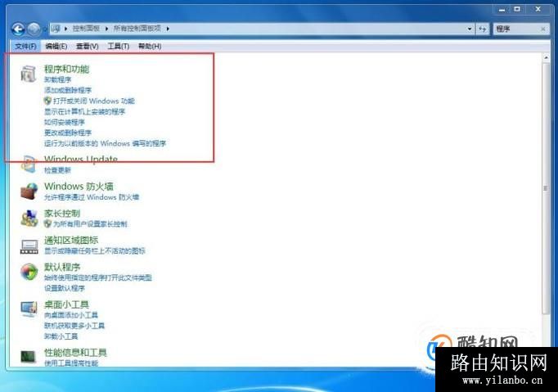Open the address bar history dropdown
Screen dimensions: 558x392
[x=470, y=29]
